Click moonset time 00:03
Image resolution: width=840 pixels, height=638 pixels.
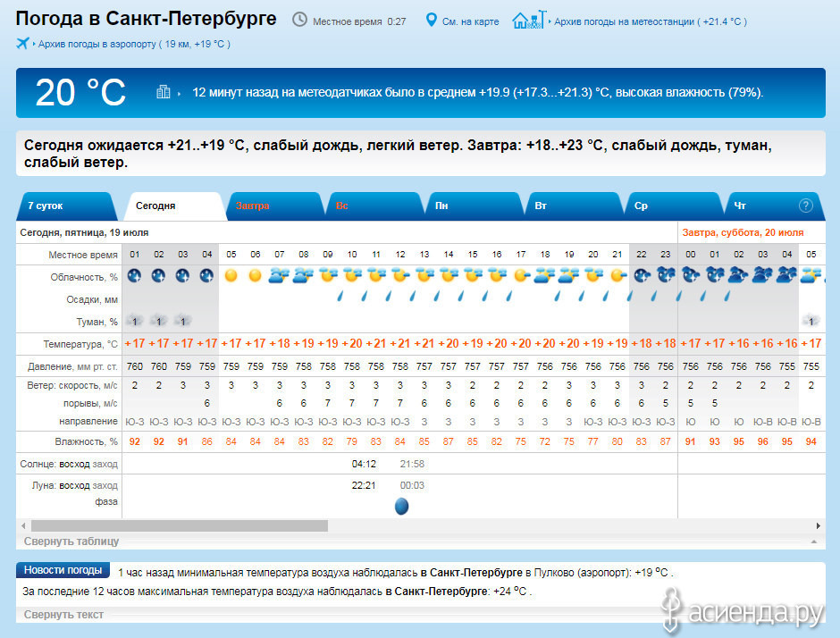pyautogui.click(x=412, y=485)
